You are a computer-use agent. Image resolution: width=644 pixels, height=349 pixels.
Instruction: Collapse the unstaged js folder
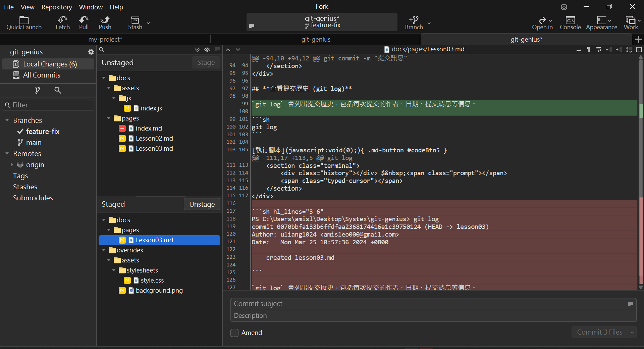pos(114,98)
